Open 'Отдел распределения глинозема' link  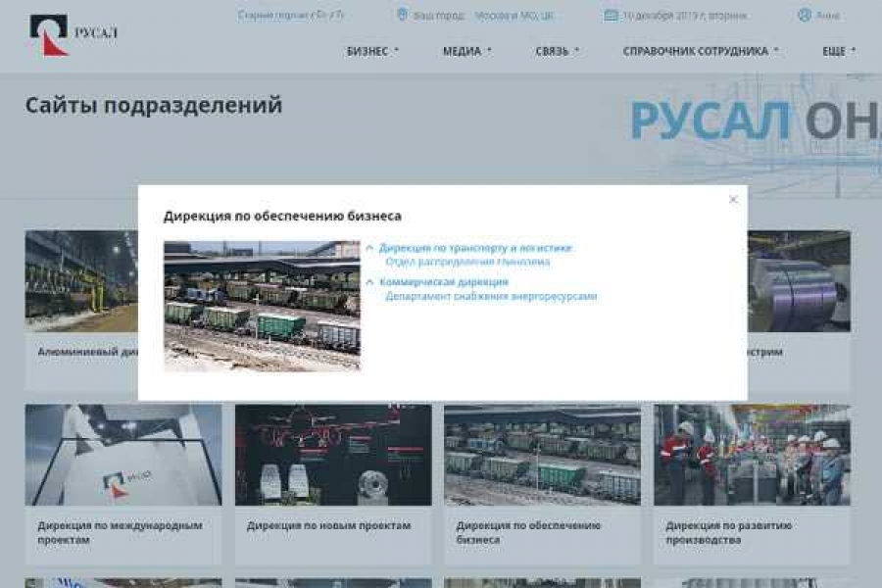click(468, 262)
